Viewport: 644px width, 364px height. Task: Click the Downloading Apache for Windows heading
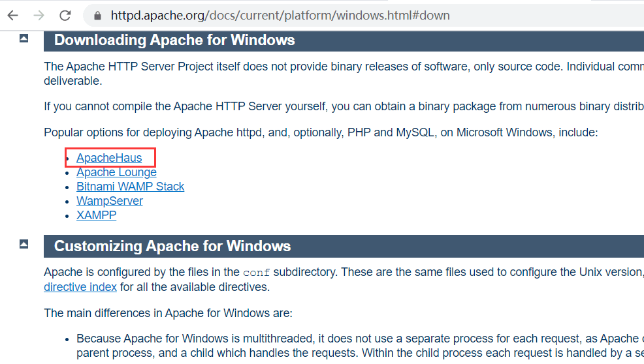pos(174,40)
